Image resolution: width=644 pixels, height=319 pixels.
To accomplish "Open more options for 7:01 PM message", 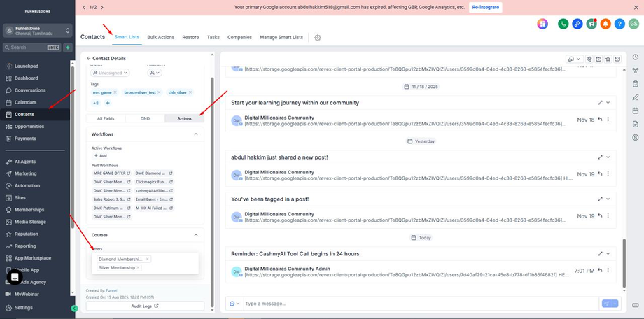I will click(608, 270).
